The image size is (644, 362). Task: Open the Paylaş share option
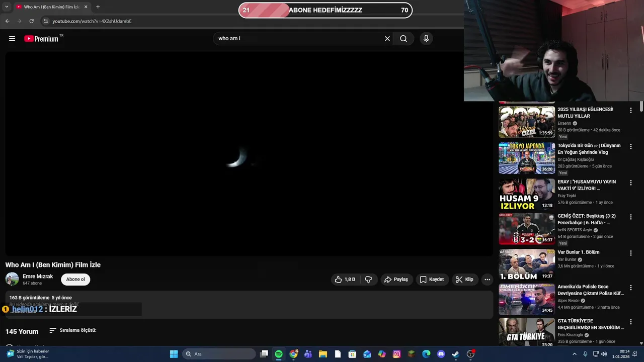[x=396, y=280]
